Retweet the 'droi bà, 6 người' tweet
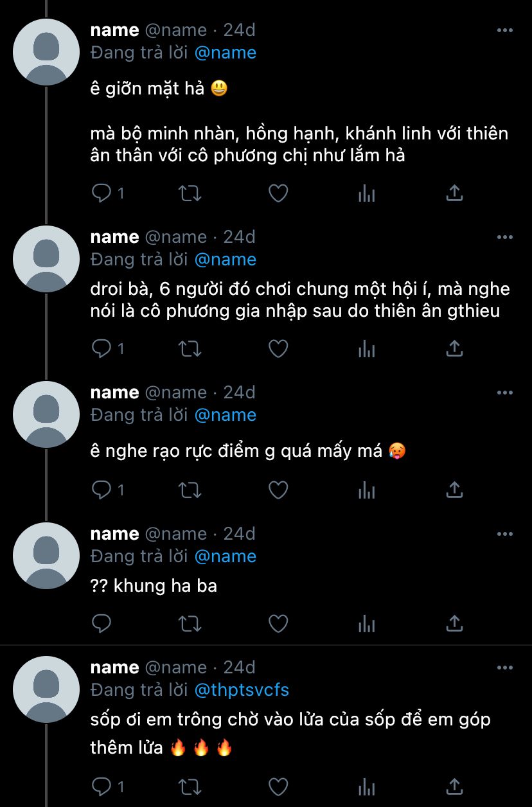 [190, 348]
